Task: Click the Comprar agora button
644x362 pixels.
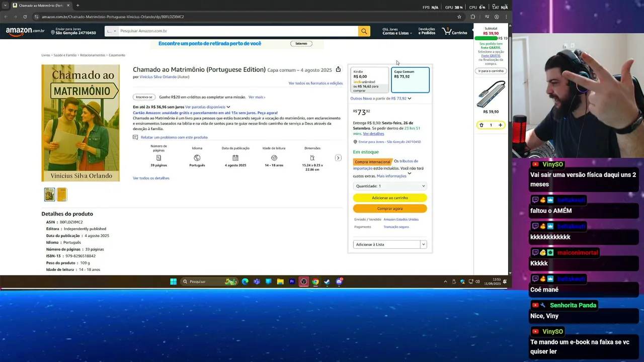Action: coord(390,209)
